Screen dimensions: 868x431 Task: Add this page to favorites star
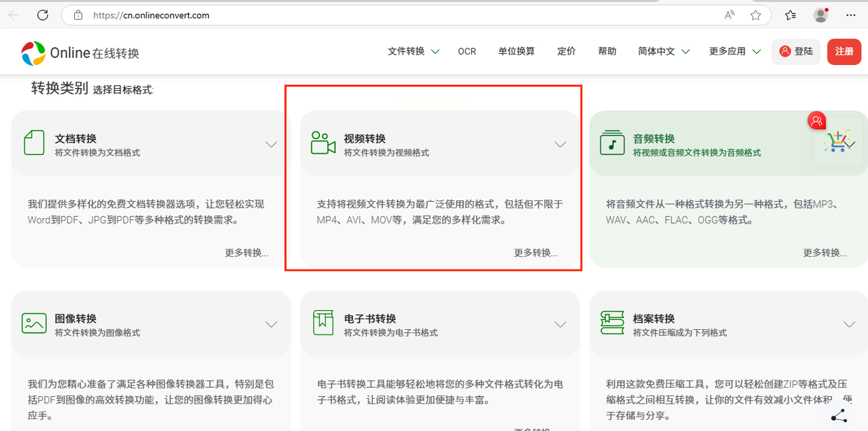point(755,15)
